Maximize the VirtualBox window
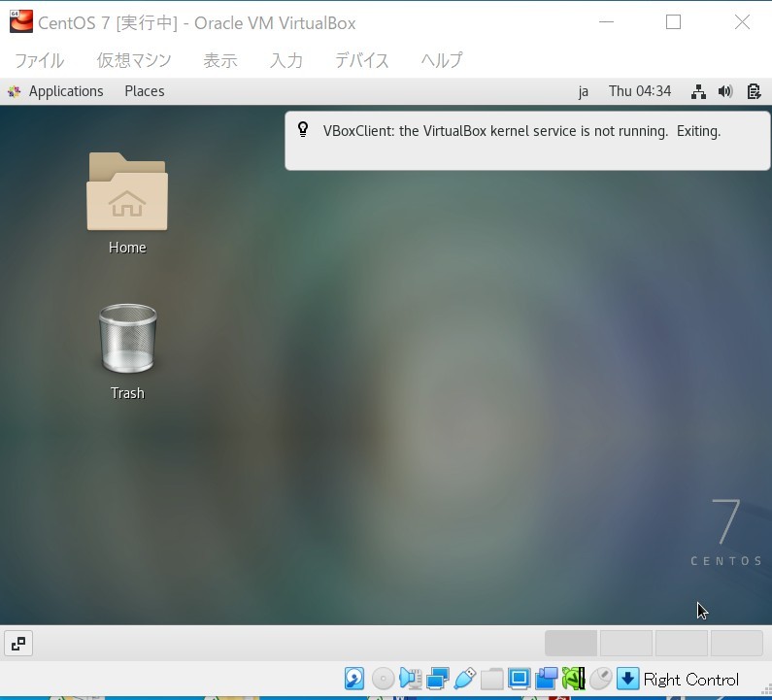Screen dimensions: 772x700 tap(673, 21)
